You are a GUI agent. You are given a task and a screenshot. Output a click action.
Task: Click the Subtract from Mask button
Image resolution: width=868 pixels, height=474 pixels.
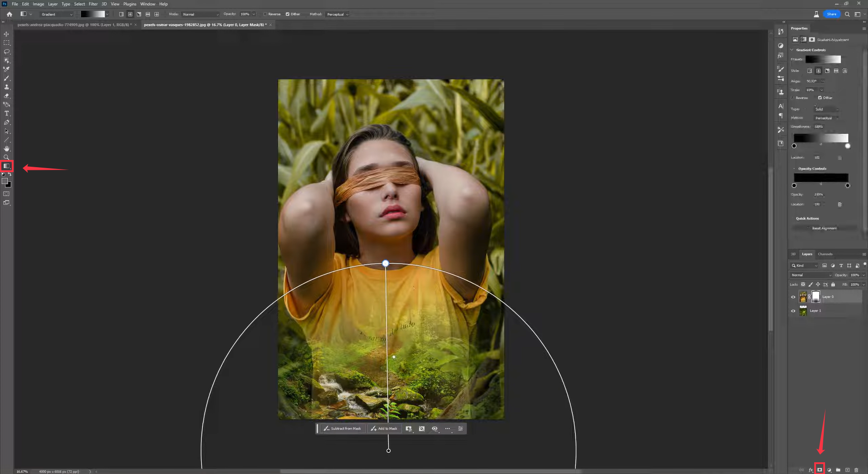(342, 428)
